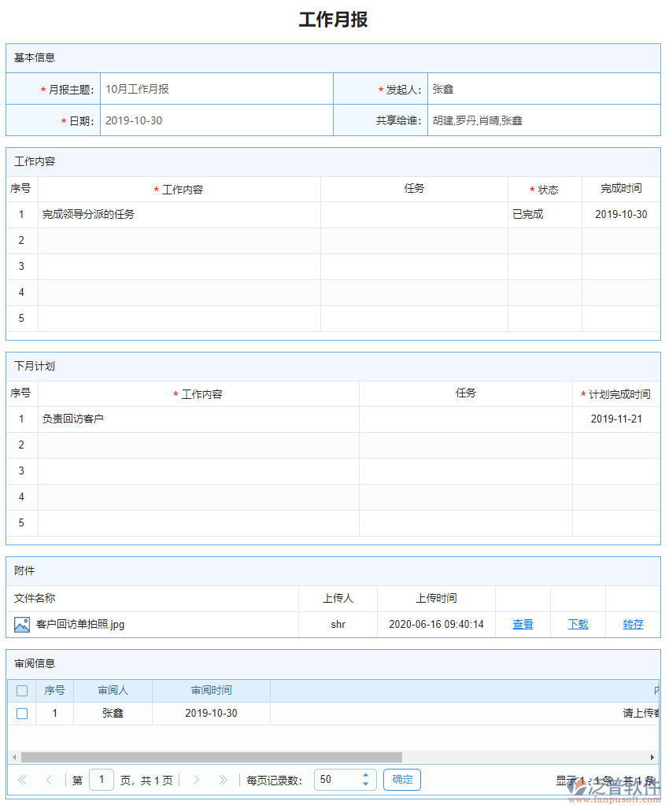点击附件「客户回访单拍照.jpg」前的图片图标
Screen dimensions: 669x812
[22, 624]
